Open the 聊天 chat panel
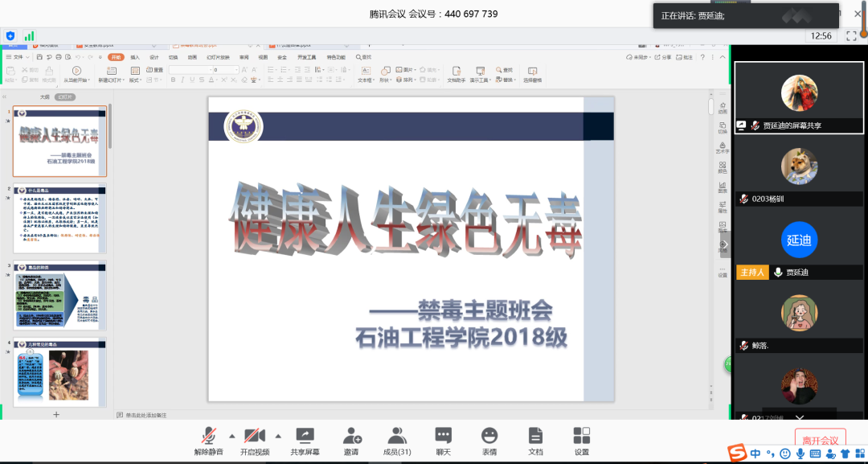 [x=443, y=441]
